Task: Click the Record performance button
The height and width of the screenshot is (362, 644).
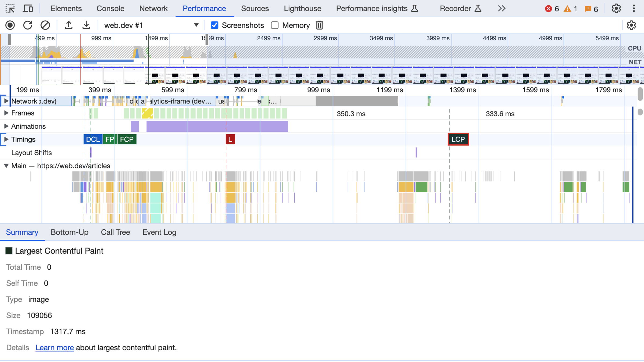Action: coord(10,25)
